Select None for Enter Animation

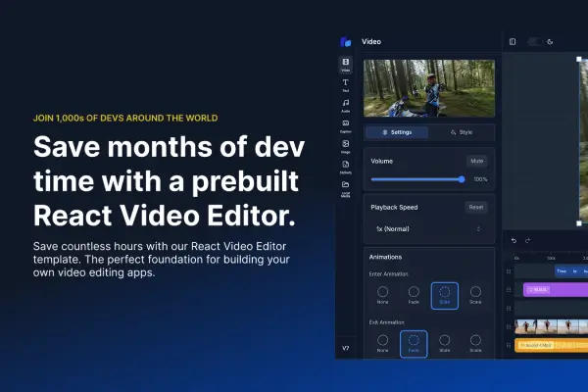point(382,296)
